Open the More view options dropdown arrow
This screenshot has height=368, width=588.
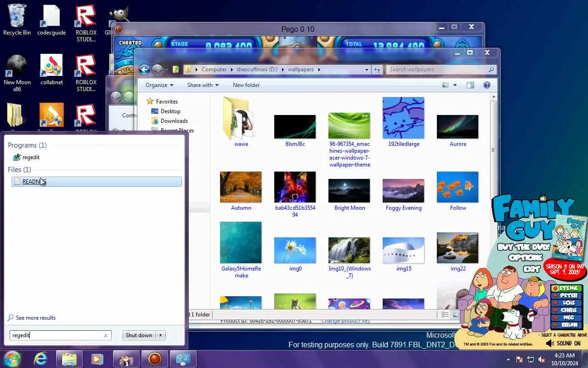coord(455,85)
